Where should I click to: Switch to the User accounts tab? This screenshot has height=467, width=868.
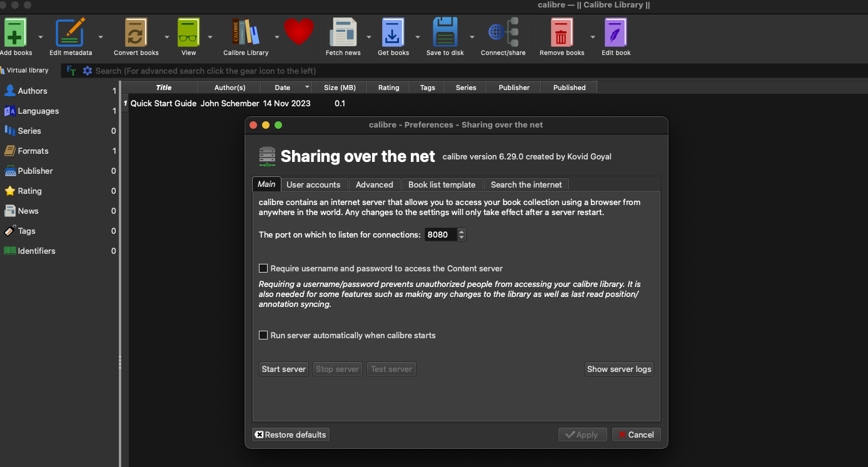click(313, 184)
